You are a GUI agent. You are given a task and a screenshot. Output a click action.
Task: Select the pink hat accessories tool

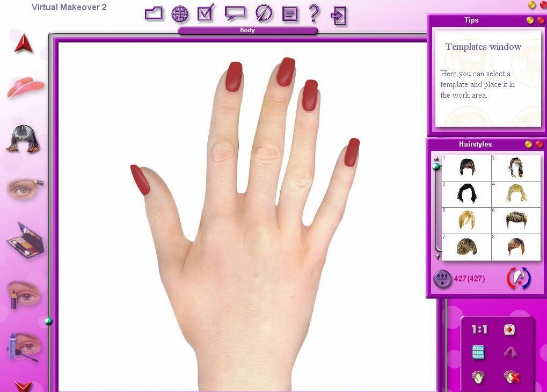[x=25, y=86]
